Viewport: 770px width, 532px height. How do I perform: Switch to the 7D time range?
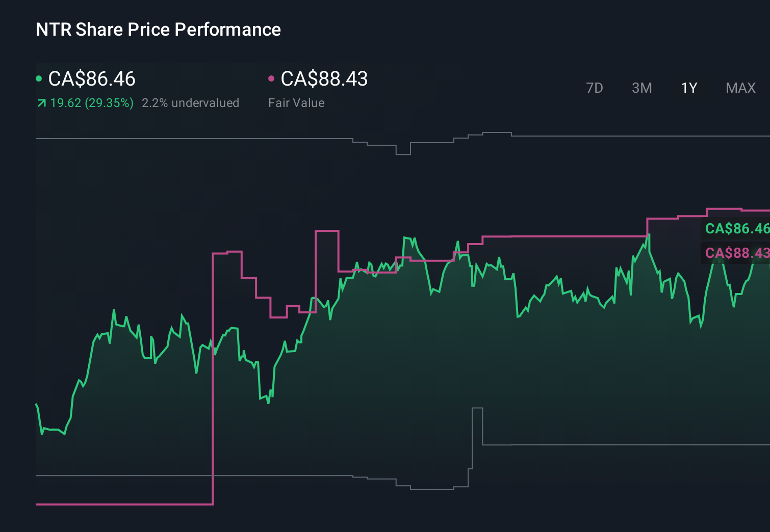[595, 88]
